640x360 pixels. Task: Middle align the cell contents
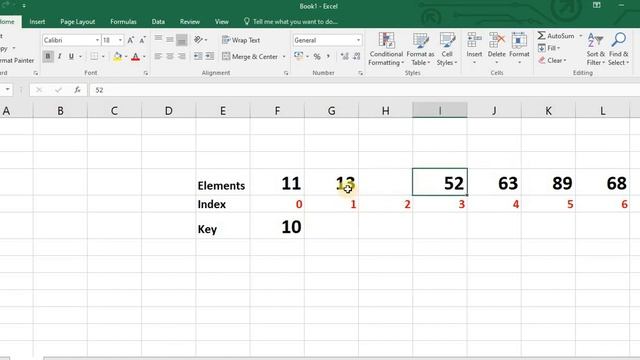coord(170,40)
